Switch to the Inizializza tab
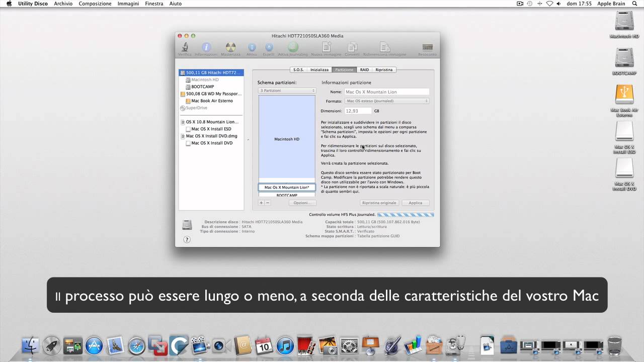644x362 pixels. [x=319, y=70]
